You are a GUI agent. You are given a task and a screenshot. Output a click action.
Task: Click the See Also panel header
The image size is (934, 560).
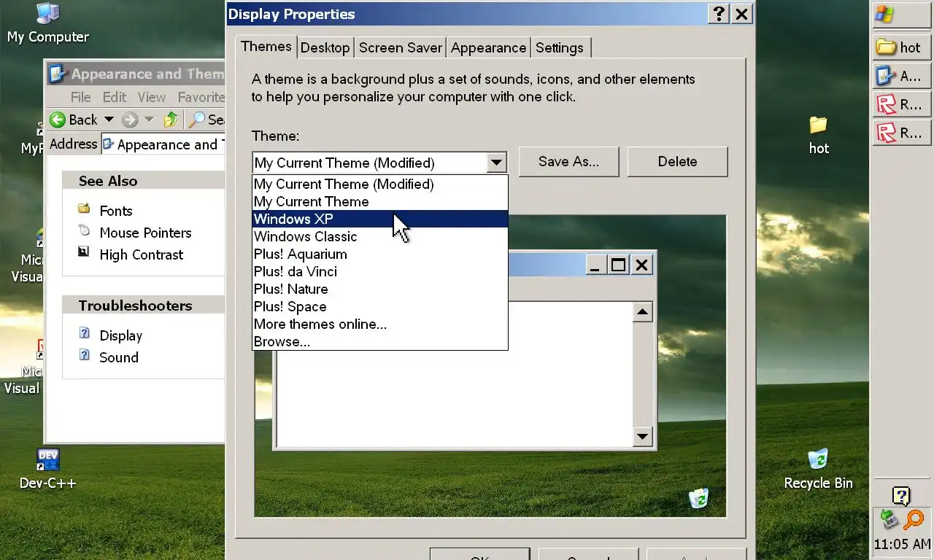coord(143,181)
